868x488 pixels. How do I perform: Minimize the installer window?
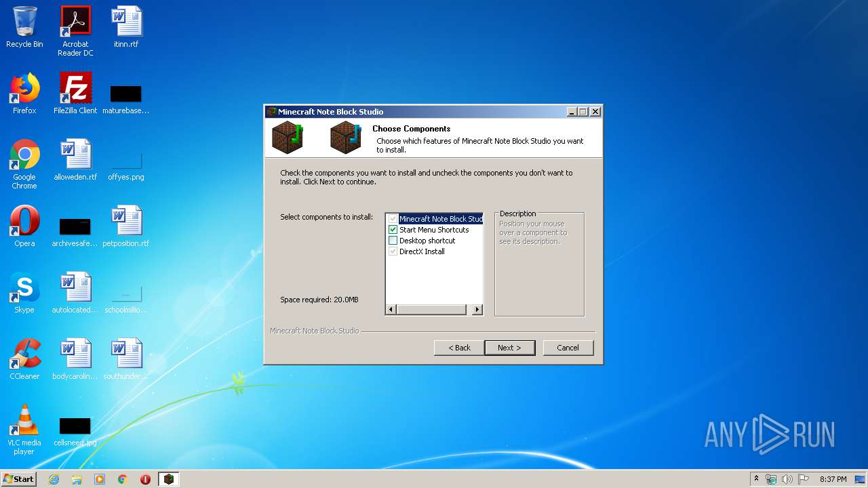[572, 112]
